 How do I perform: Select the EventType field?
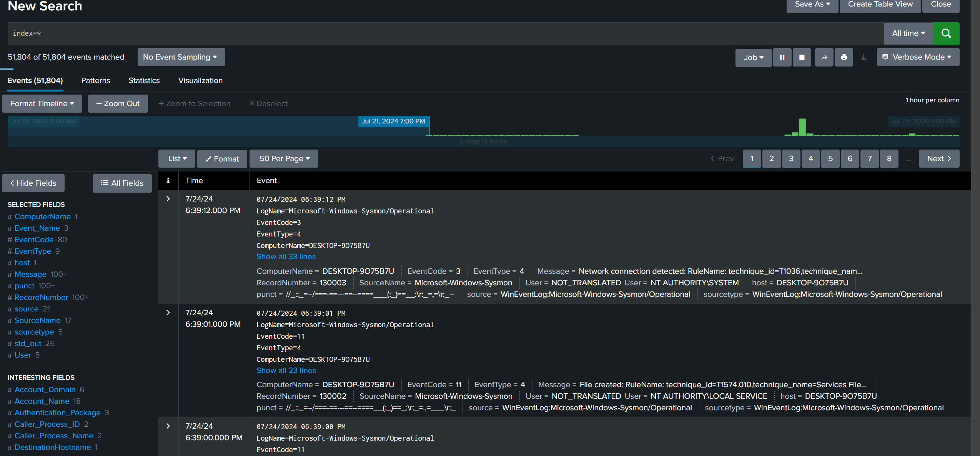tap(33, 251)
